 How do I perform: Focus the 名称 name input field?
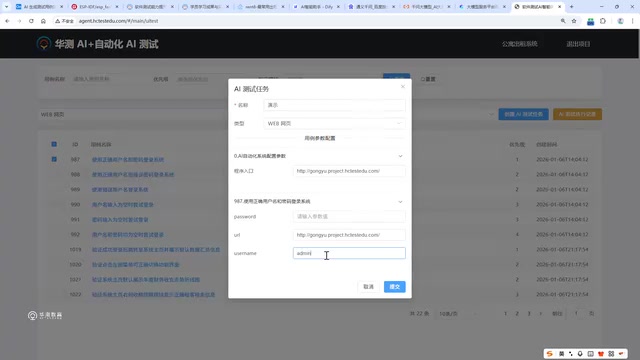334,105
